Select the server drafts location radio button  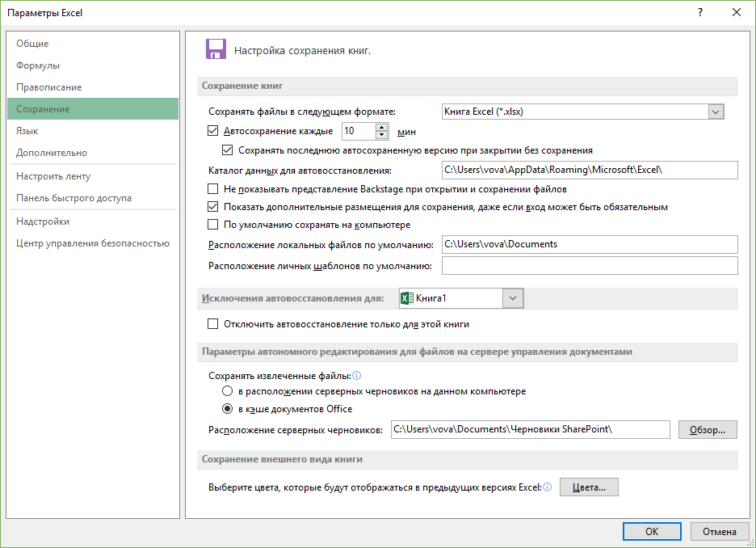pos(228,391)
